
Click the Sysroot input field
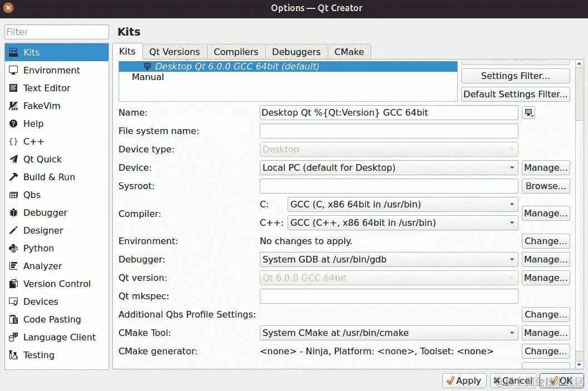coord(389,186)
